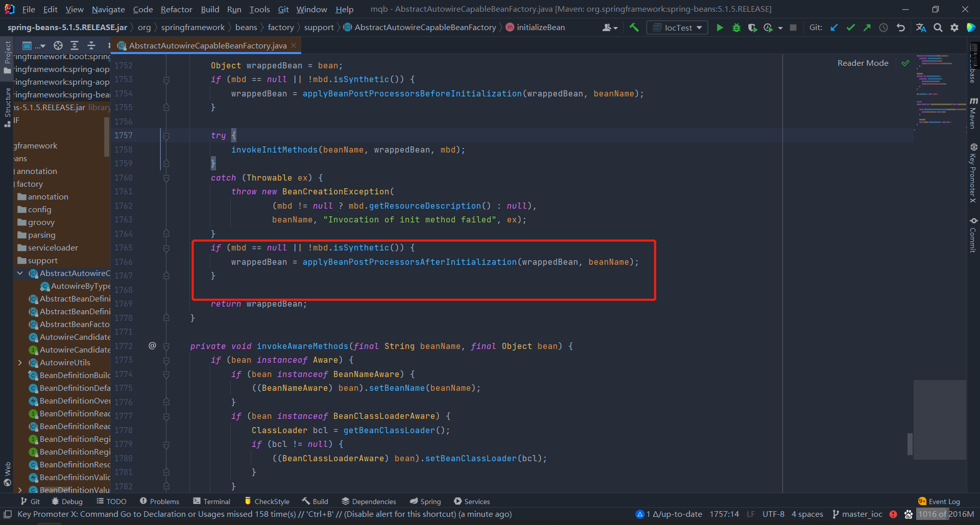Open the master_ioc branch selector
The width and height of the screenshot is (980, 525).
point(857,514)
